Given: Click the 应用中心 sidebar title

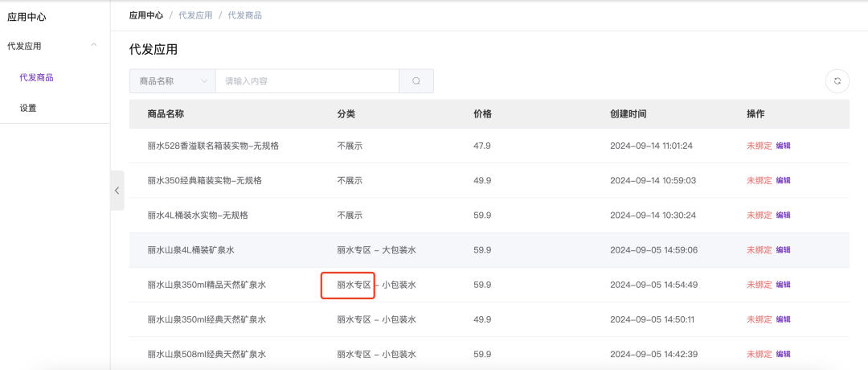Looking at the screenshot, I should coord(27,17).
